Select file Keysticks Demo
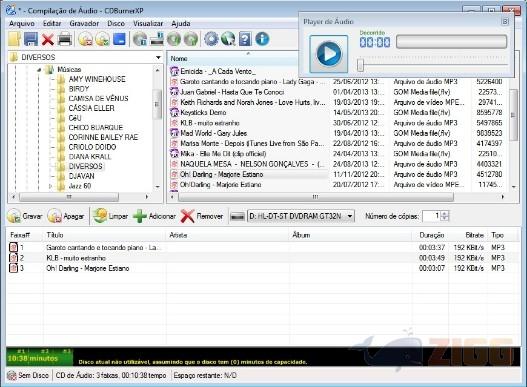The width and height of the screenshot is (527, 387). [203, 113]
